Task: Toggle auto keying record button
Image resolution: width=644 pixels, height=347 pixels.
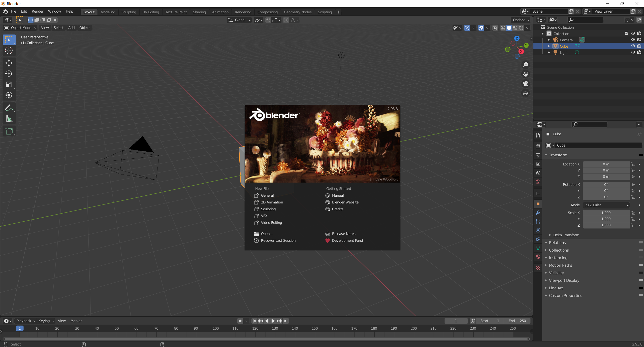Action: point(240,321)
